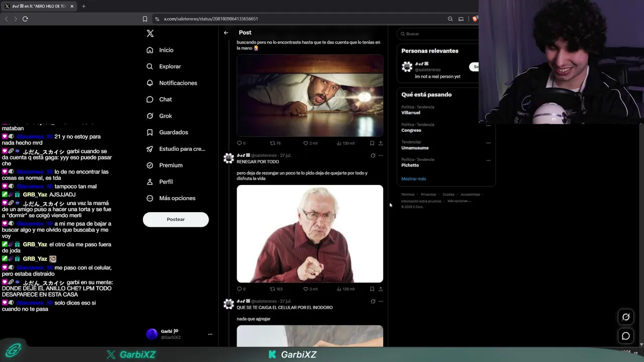Open Accesibilidad footer link
Screen dimensions: 644x362
[x=470, y=195]
